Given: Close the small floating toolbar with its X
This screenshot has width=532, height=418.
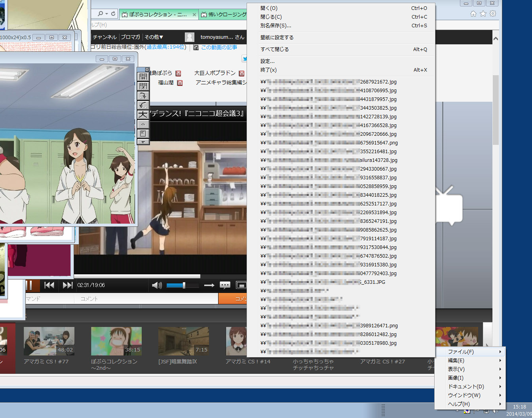Looking at the screenshot, I should tap(147, 69).
